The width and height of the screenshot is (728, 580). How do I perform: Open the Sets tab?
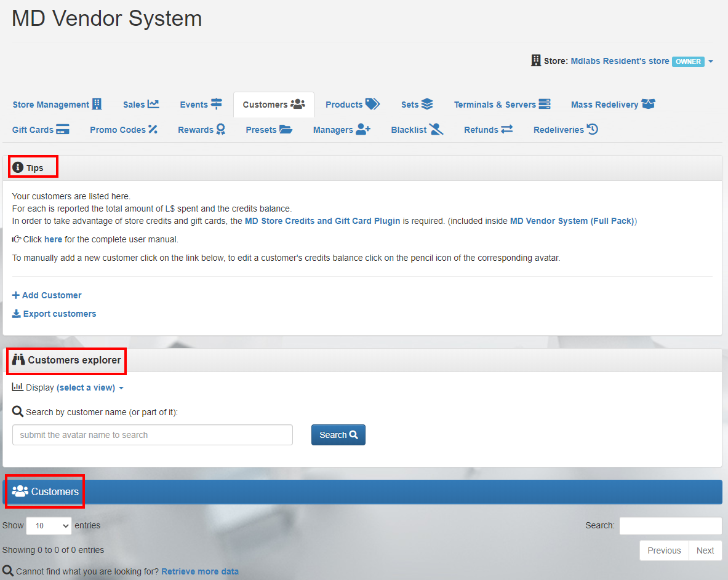[417, 105]
